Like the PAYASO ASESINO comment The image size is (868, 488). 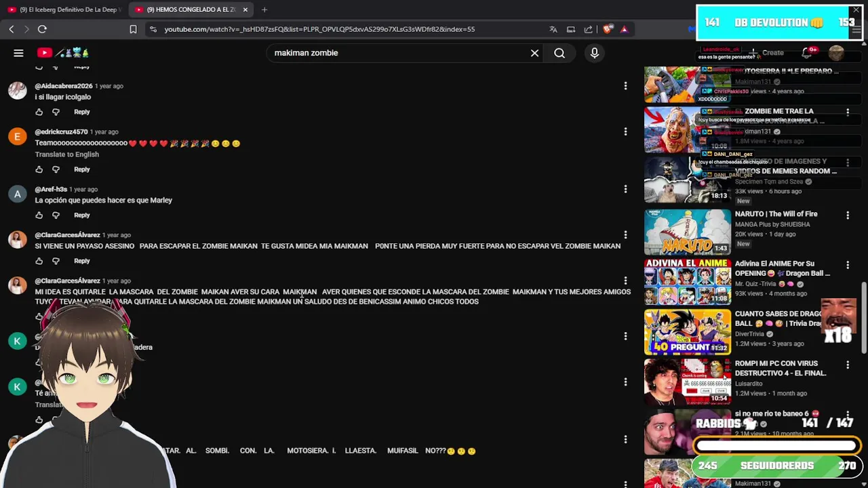click(x=39, y=261)
